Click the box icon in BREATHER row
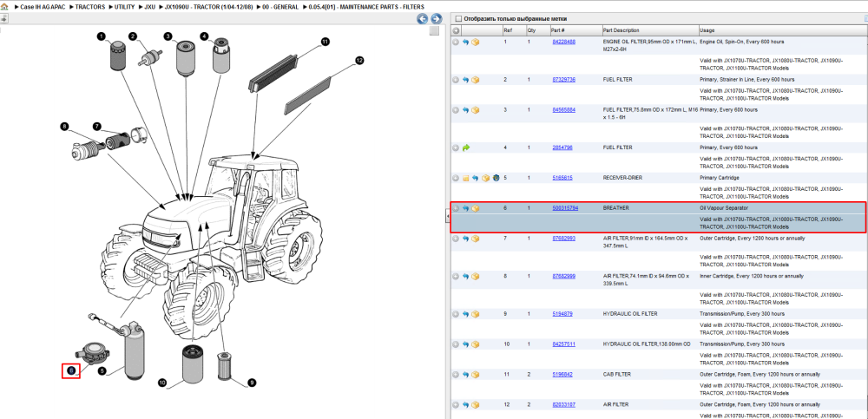Screen dimensions: 868x419 coord(476,209)
